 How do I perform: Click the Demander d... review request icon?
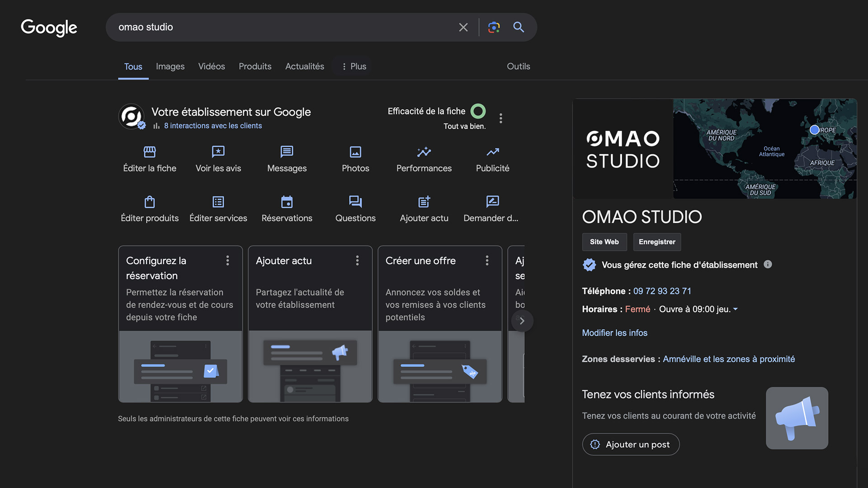[x=492, y=202]
